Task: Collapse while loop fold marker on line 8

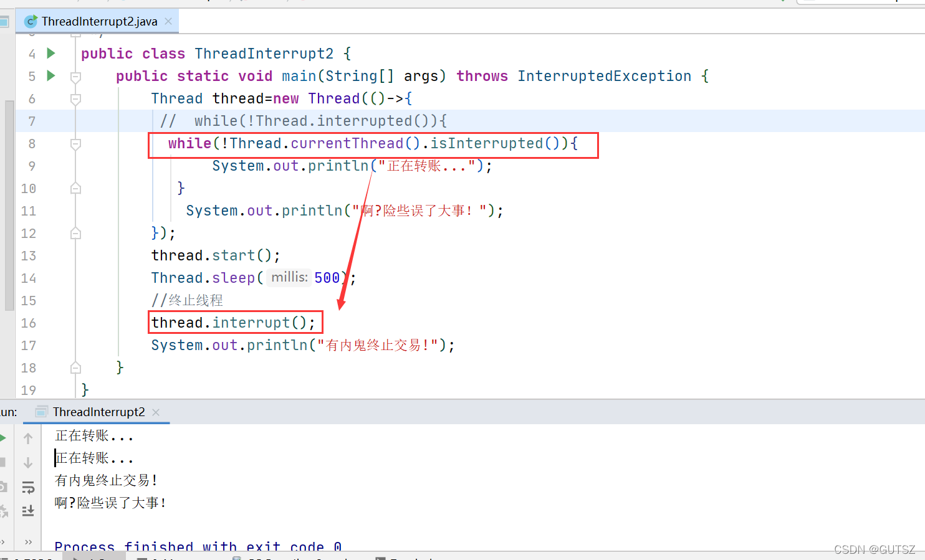Action: [x=75, y=144]
